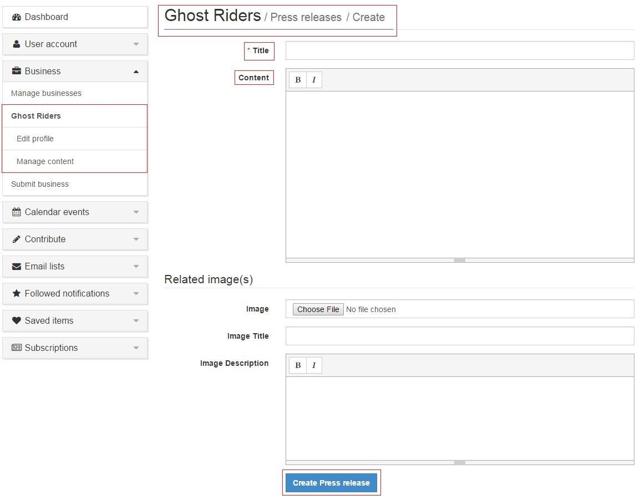Expand the User account menu arrow
640x500 pixels.
point(136,44)
